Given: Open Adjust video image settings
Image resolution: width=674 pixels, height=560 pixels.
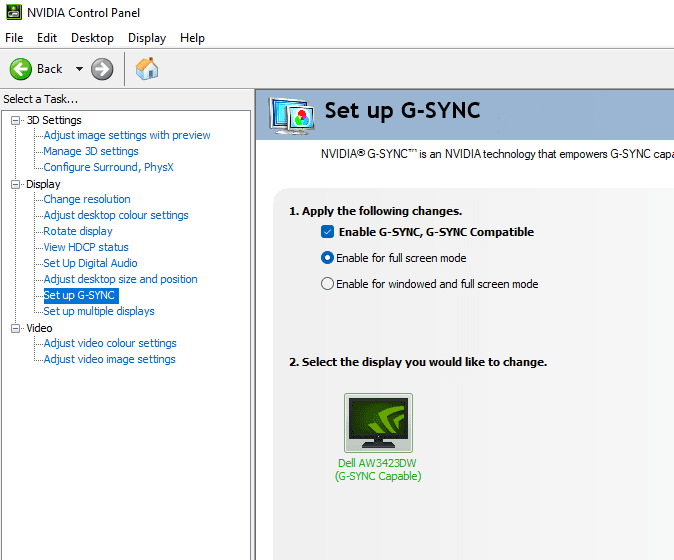Looking at the screenshot, I should (x=110, y=359).
